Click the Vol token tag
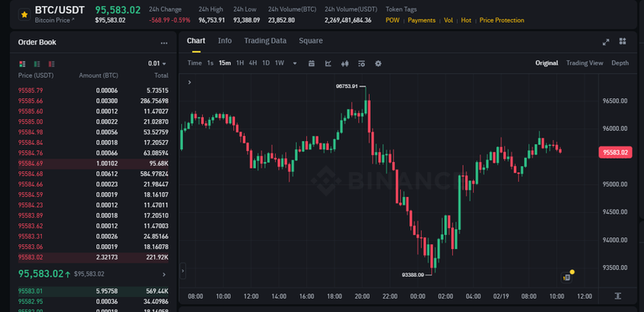The width and height of the screenshot is (644, 312). (x=448, y=20)
